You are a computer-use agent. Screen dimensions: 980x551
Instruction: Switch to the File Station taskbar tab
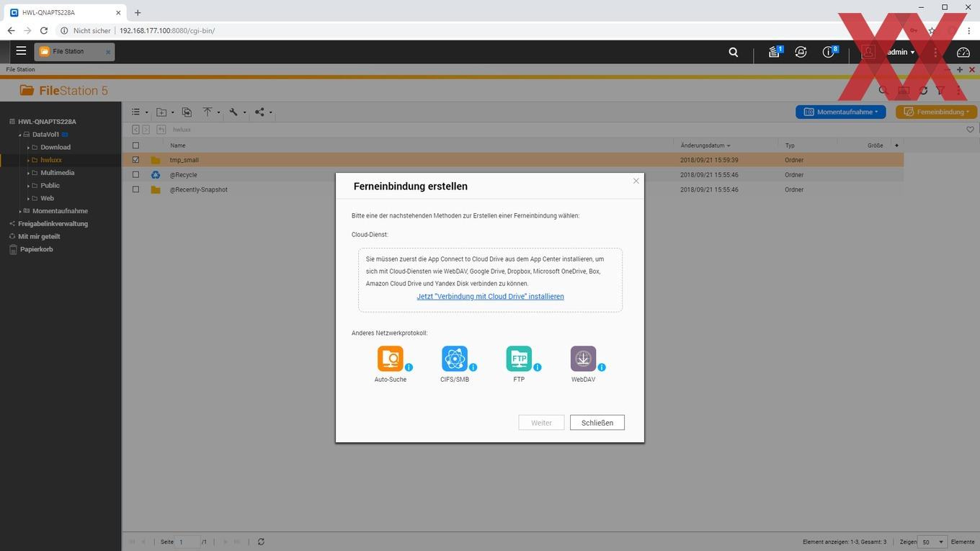(75, 51)
